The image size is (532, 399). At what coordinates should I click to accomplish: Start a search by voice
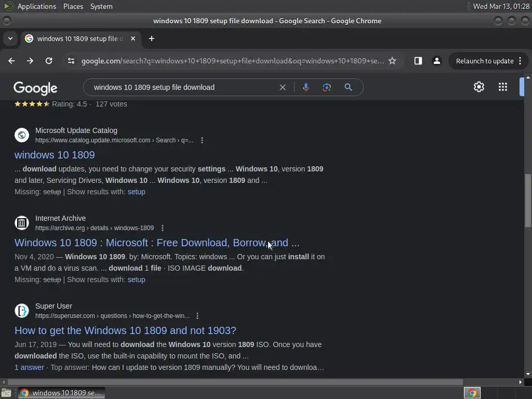305,87
